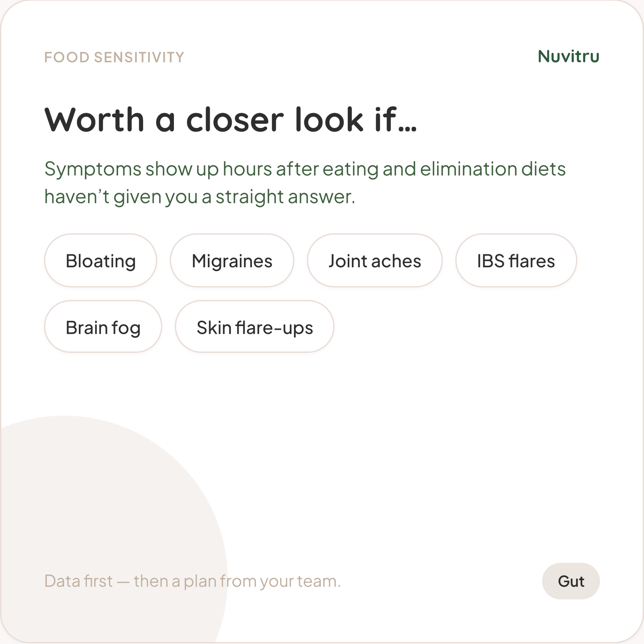The width and height of the screenshot is (644, 644).
Task: Click the Nuvitru brand logo
Action: (568, 56)
